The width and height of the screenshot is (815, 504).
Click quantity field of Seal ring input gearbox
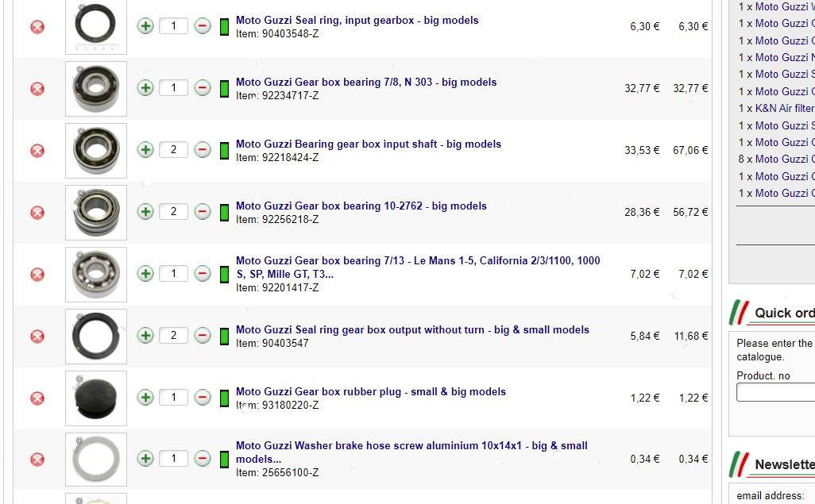pyautogui.click(x=174, y=26)
